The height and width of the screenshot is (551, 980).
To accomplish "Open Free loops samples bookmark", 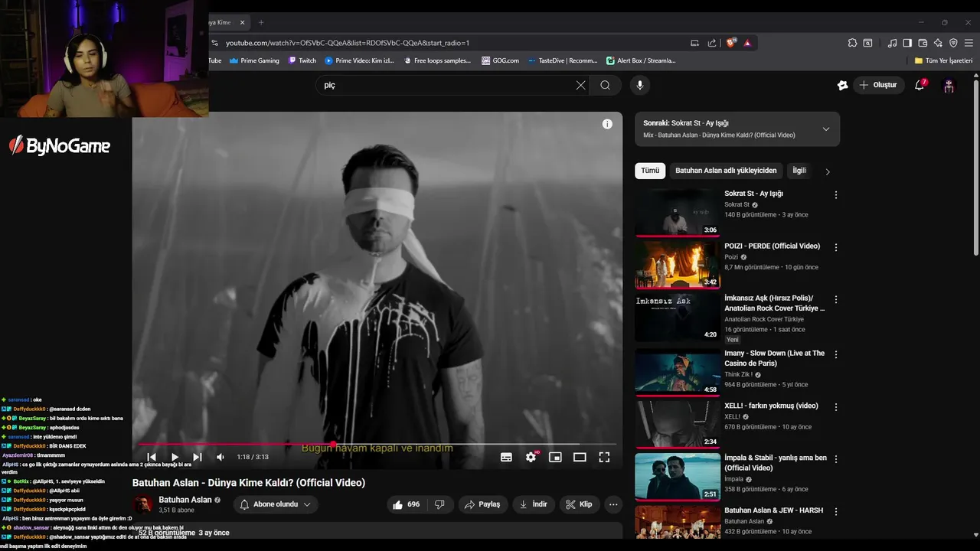I will point(437,60).
